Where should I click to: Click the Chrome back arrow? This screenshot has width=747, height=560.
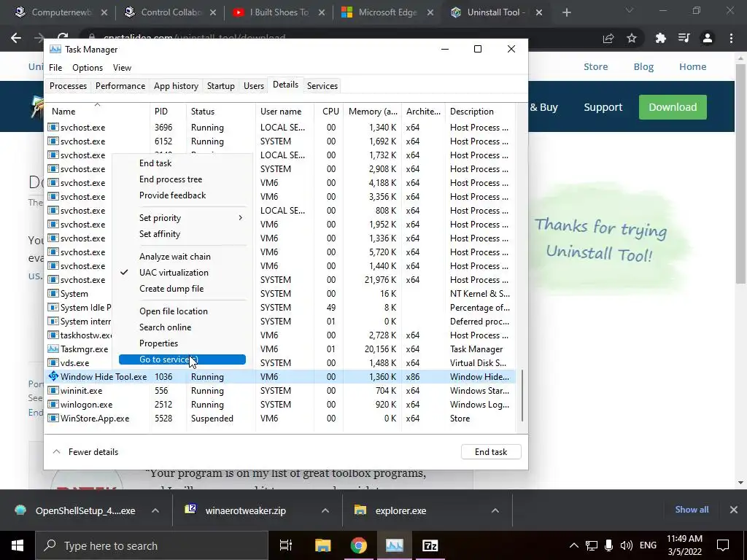[16, 38]
